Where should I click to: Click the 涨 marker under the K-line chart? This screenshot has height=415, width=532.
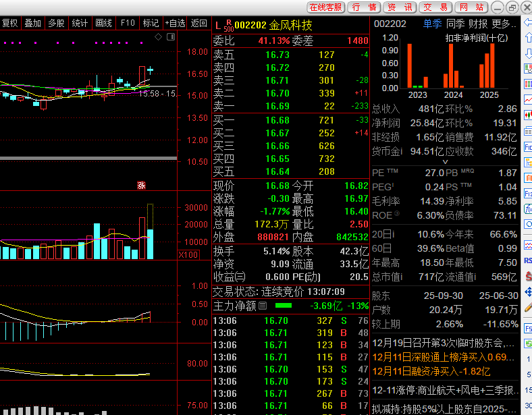(x=141, y=185)
